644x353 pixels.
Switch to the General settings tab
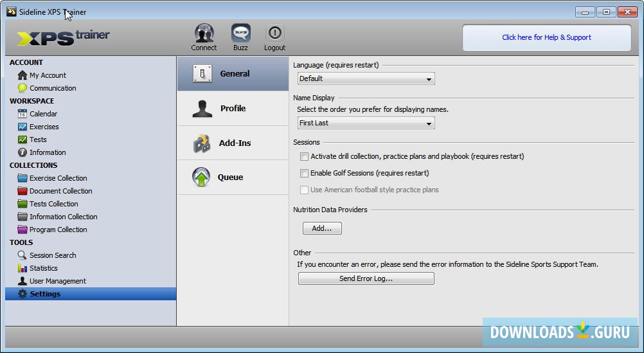pos(233,73)
